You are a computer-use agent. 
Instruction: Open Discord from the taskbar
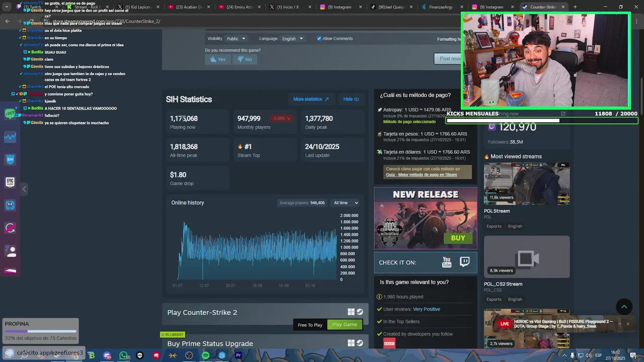(107, 355)
